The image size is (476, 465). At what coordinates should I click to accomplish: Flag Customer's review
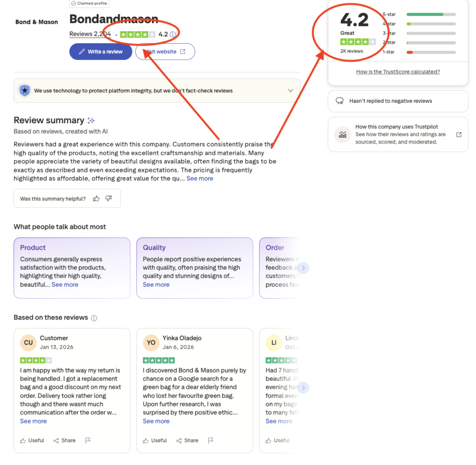pos(88,440)
